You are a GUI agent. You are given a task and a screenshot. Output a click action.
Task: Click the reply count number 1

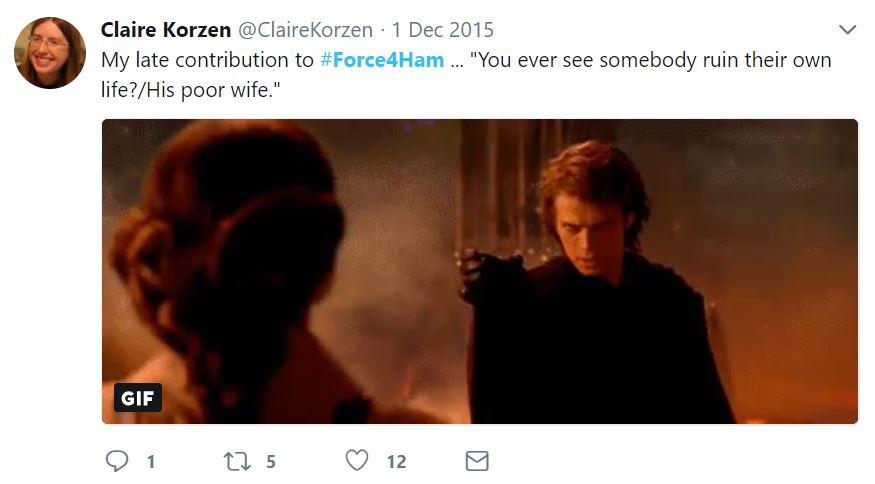point(151,462)
